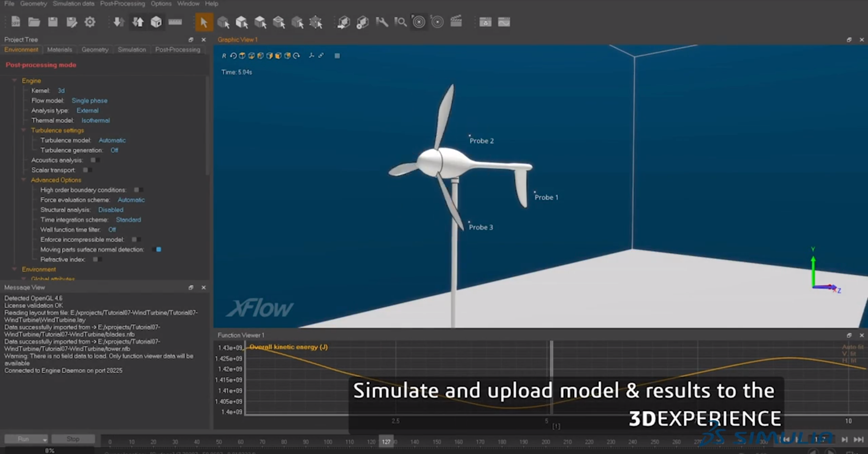The width and height of the screenshot is (868, 454).
Task: Click the Single phase flow model value
Action: (90, 100)
